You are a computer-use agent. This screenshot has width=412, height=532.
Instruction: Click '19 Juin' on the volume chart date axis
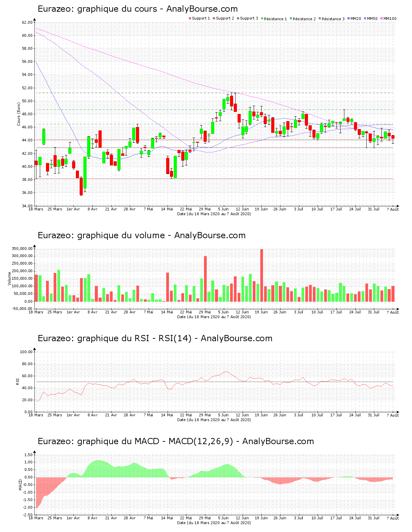[x=261, y=312]
